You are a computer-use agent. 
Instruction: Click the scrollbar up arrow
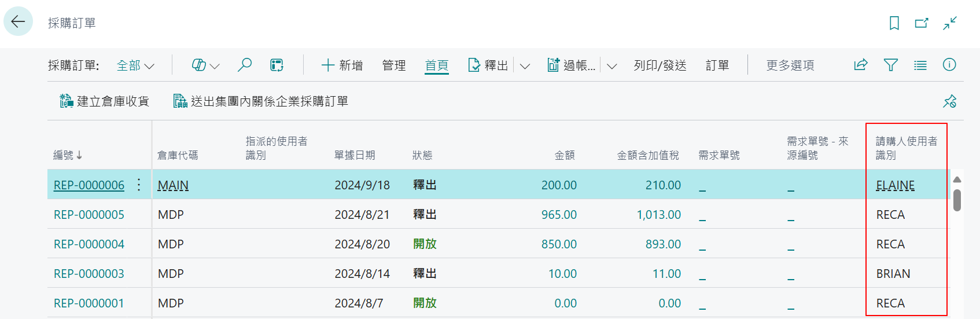[957, 179]
